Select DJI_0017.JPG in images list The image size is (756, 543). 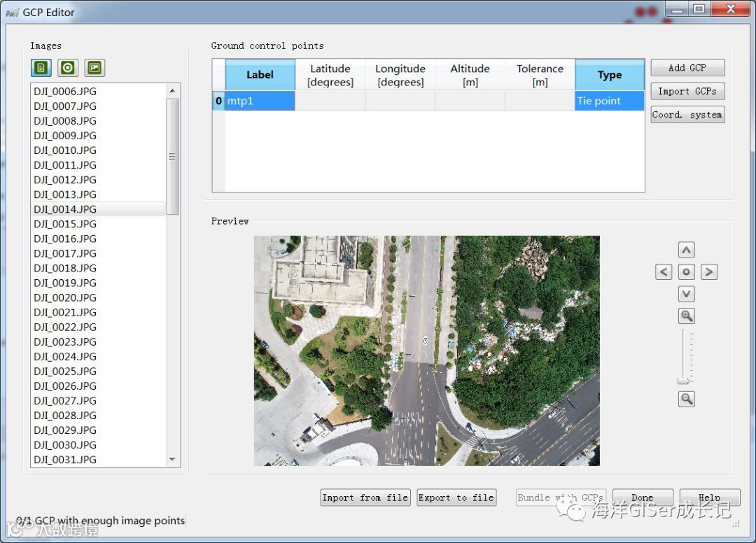point(99,253)
